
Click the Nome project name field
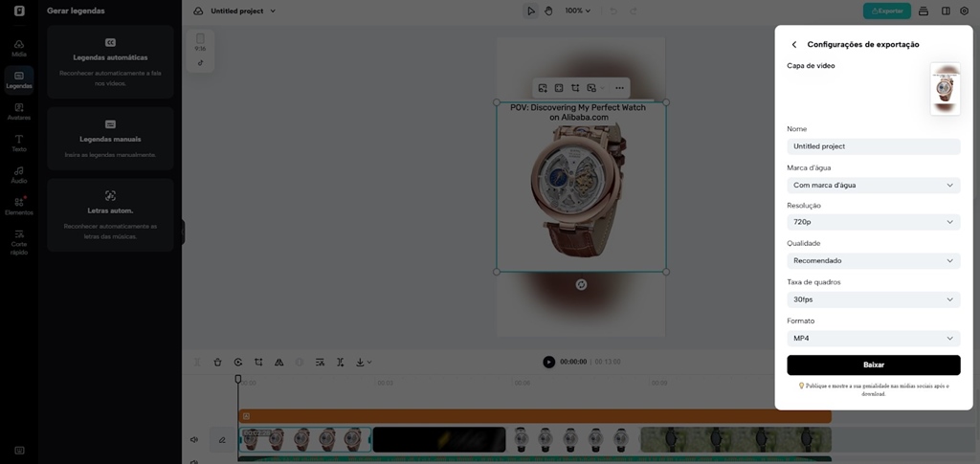click(873, 146)
